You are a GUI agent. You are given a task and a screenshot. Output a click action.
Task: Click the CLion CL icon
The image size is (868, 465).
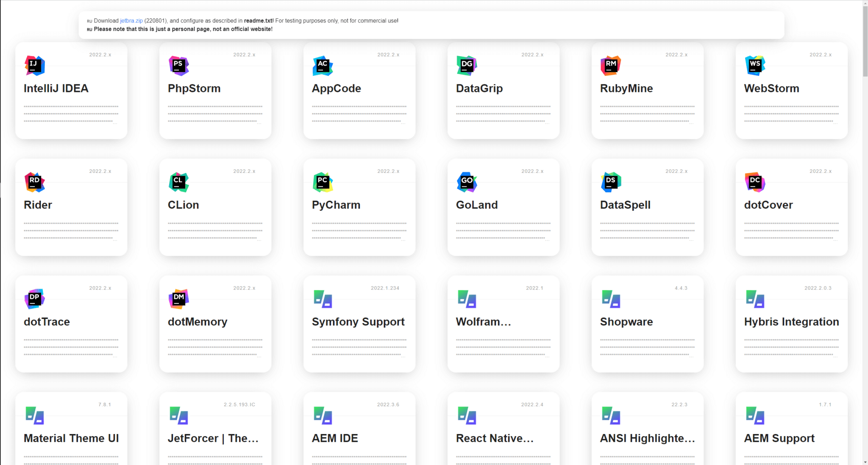pos(178,182)
